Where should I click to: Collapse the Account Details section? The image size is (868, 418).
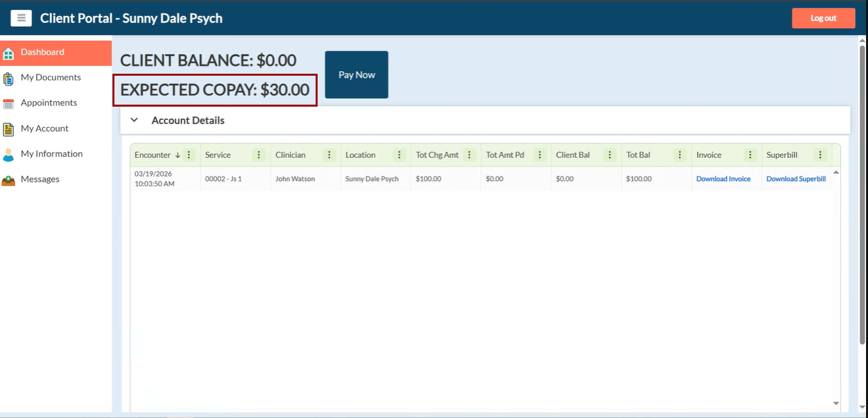click(x=134, y=120)
